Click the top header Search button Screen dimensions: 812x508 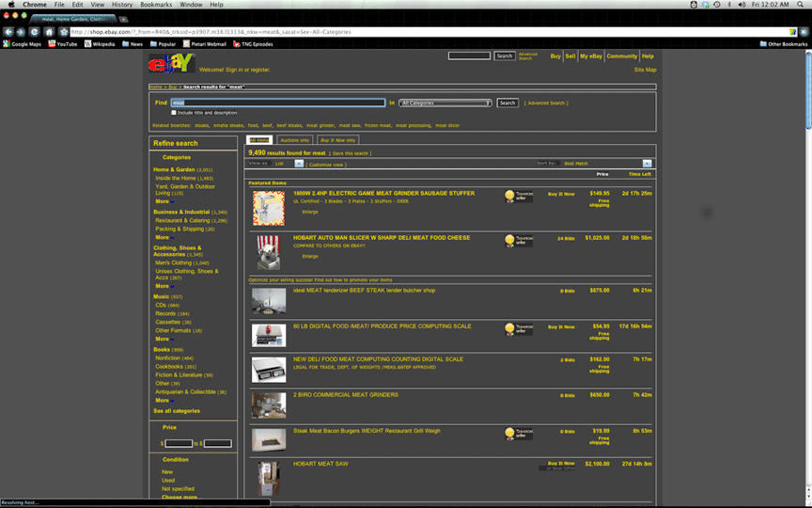coord(505,56)
